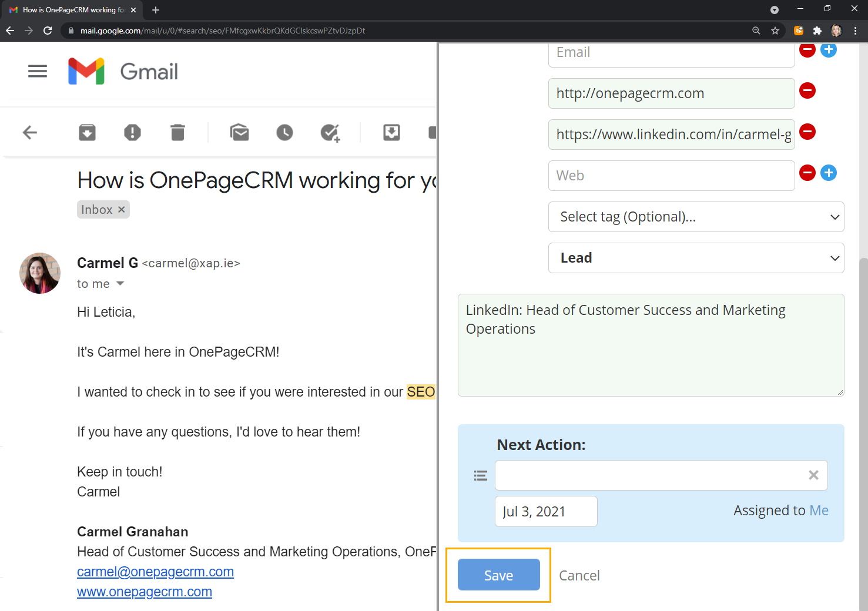This screenshot has width=868, height=611.
Task: Add email to Tasks
Action: (x=330, y=133)
